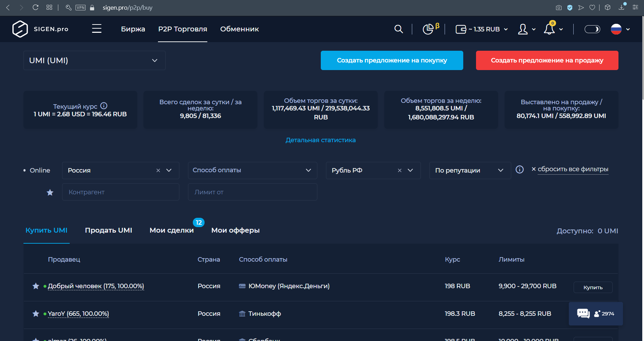This screenshot has width=644, height=341.
Task: Go to the Биржа section
Action: tap(133, 29)
